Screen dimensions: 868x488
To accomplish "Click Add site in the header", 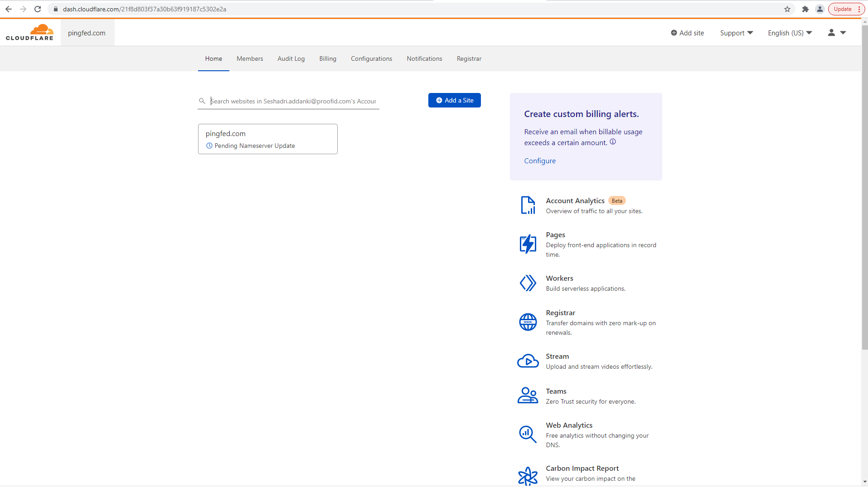I will click(x=687, y=33).
